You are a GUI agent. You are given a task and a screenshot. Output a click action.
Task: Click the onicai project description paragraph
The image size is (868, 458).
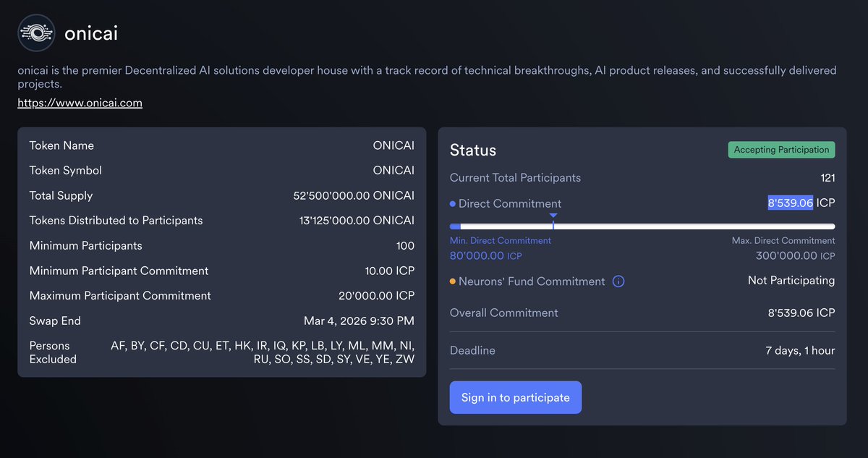(x=427, y=77)
